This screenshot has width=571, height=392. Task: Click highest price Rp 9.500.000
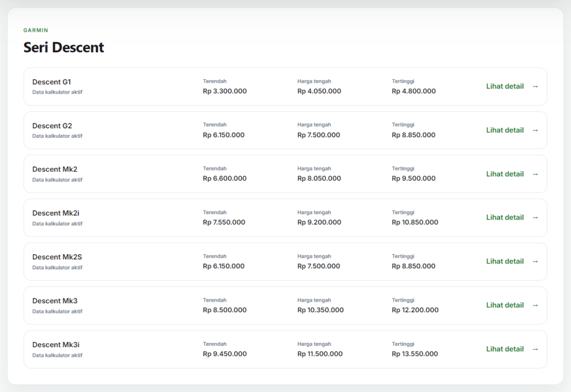click(414, 178)
